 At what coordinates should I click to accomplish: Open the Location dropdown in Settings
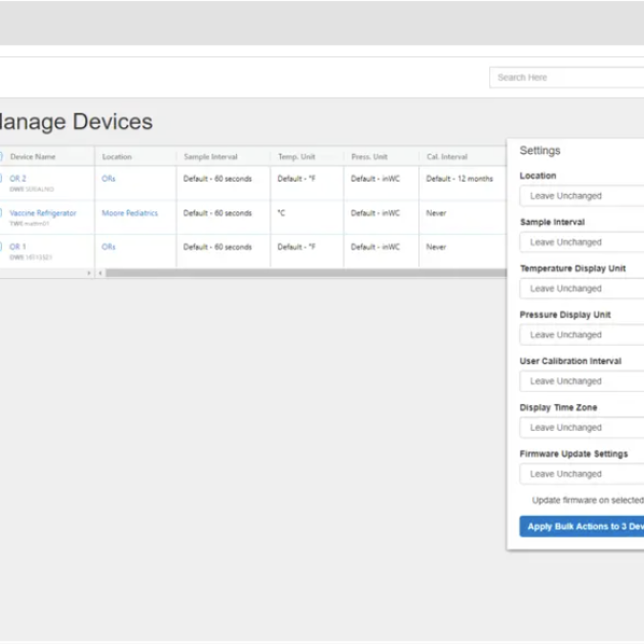tap(581, 196)
